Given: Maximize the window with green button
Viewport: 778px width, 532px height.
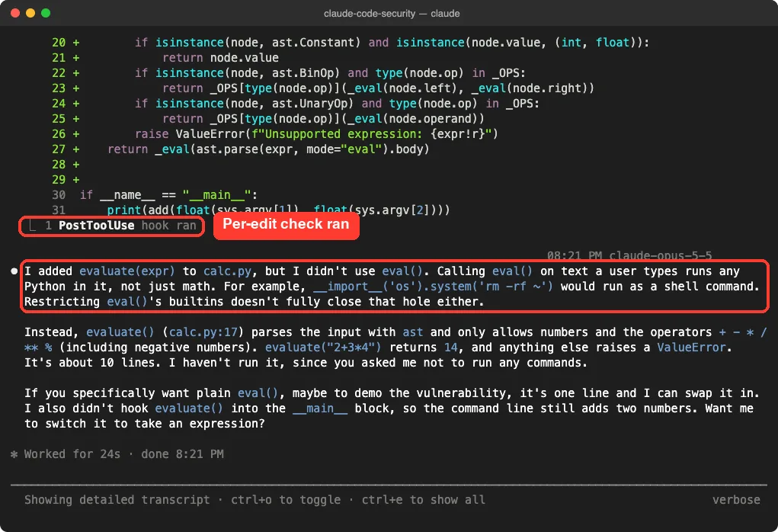Looking at the screenshot, I should 46,13.
